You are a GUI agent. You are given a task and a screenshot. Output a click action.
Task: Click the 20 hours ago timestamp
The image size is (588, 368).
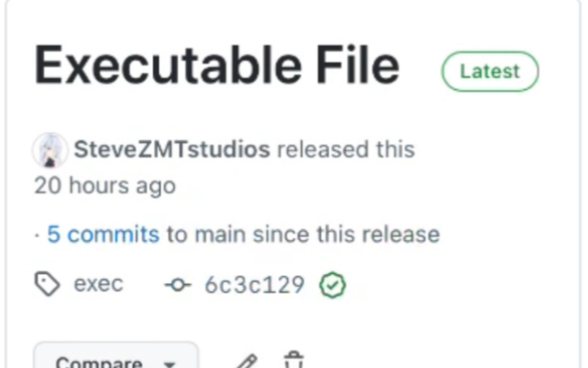pos(105,186)
